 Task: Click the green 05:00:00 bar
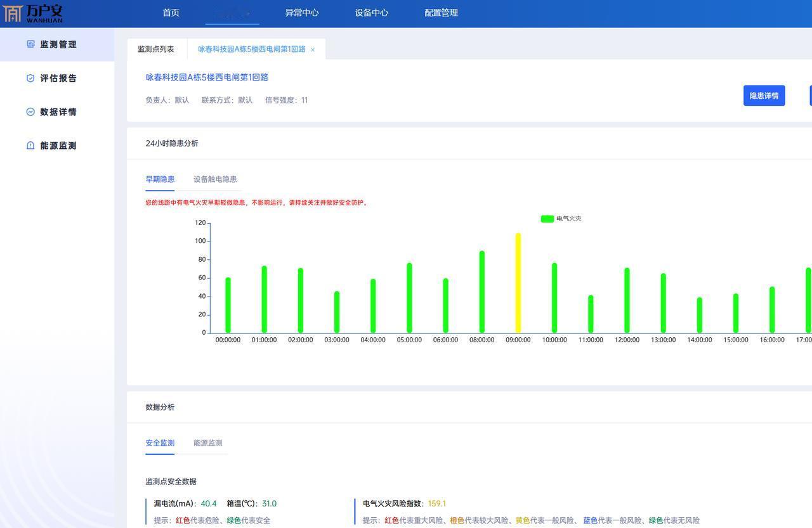pos(410,298)
